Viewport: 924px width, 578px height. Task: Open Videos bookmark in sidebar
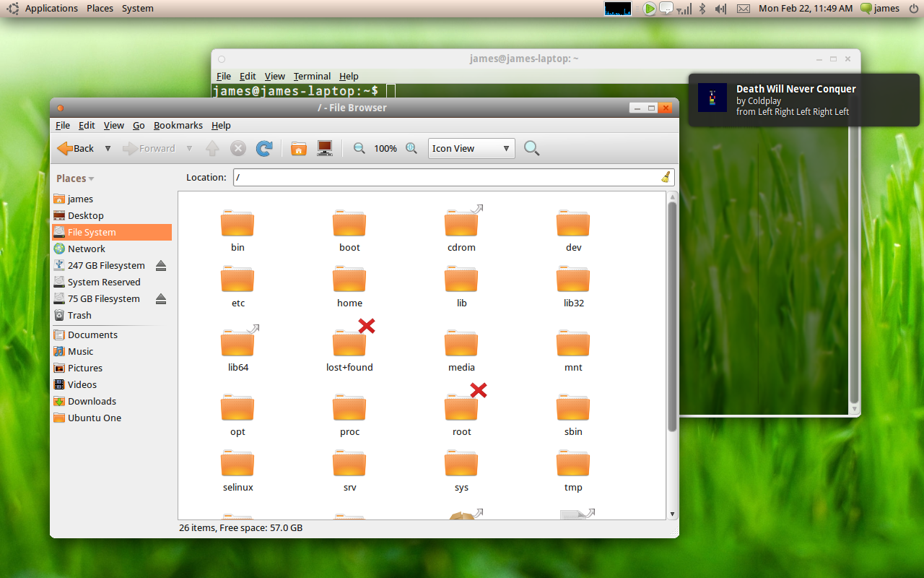point(111,384)
